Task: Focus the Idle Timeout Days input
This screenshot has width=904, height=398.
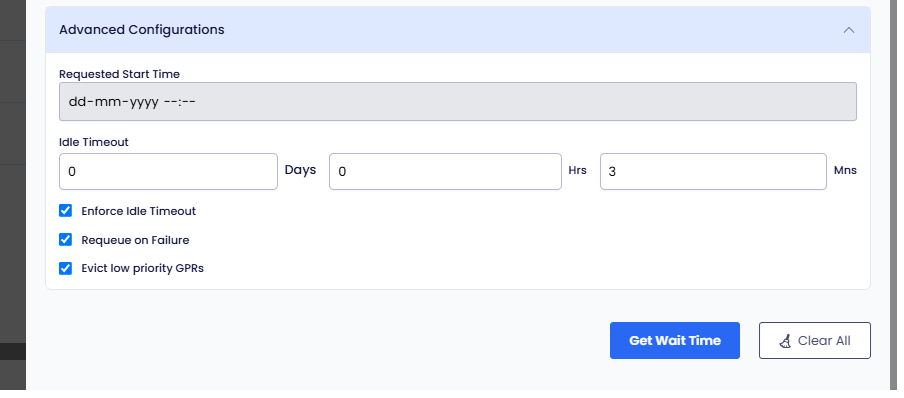Action: tap(168, 171)
